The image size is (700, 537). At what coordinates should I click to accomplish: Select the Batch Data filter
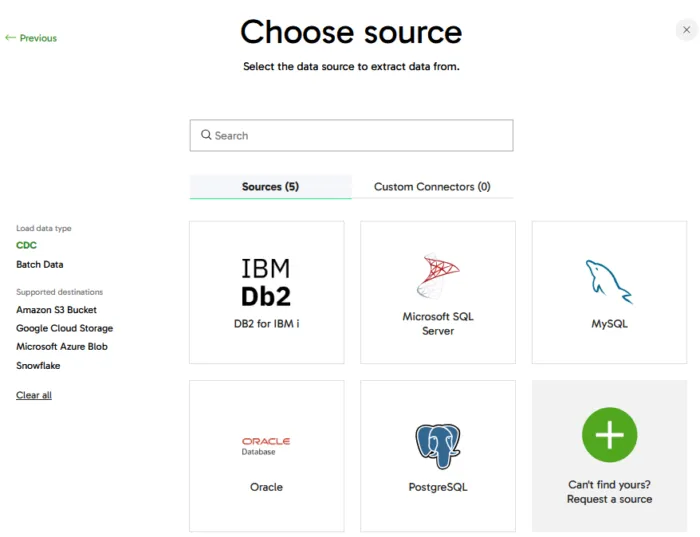40,264
